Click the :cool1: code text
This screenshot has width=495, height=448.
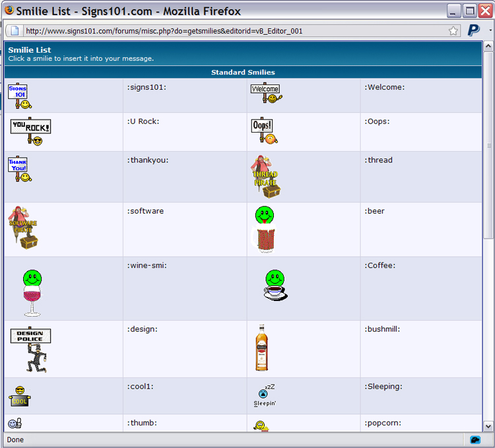141,387
